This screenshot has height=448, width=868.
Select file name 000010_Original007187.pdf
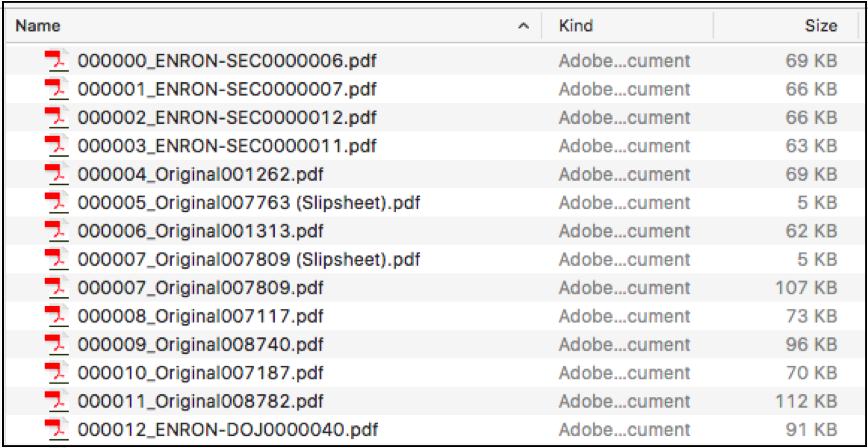click(201, 373)
